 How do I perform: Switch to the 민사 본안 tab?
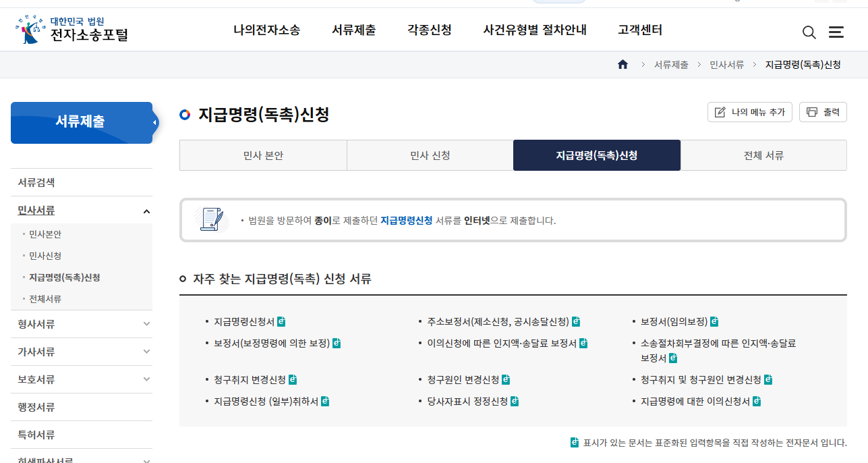(263, 155)
